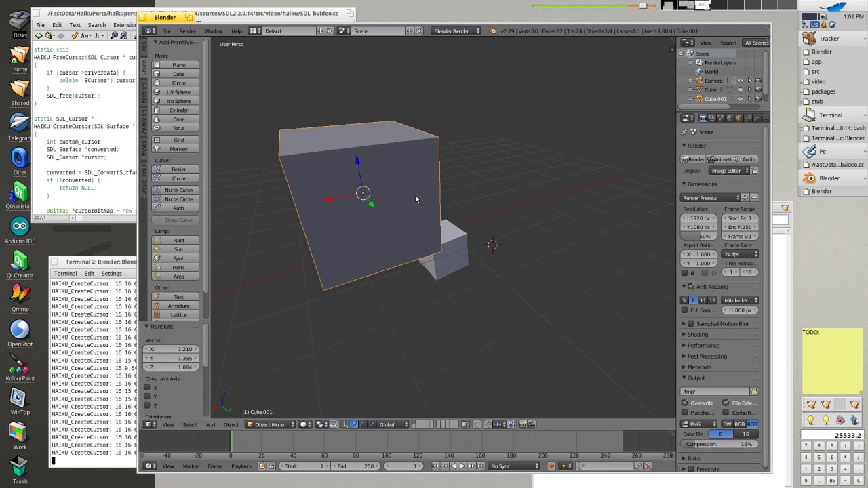The width and height of the screenshot is (868, 488).
Task: Add a Cylinder mesh primitive
Action: (x=176, y=110)
